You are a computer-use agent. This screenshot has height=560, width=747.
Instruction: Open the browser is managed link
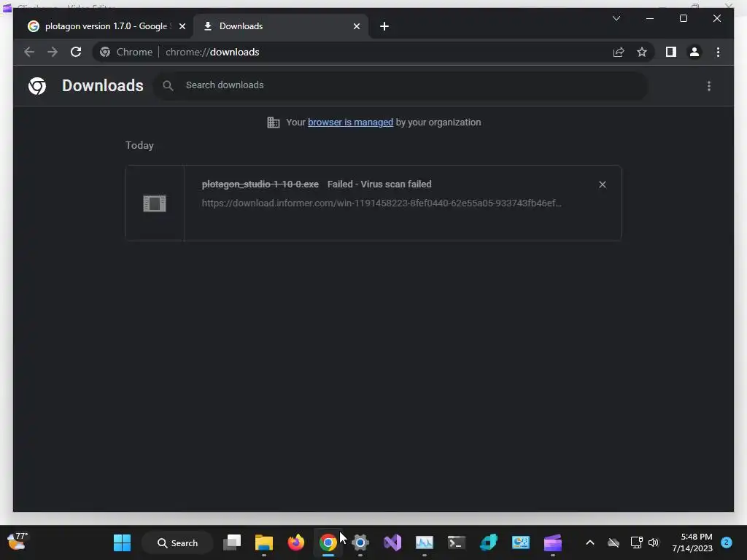(x=350, y=122)
